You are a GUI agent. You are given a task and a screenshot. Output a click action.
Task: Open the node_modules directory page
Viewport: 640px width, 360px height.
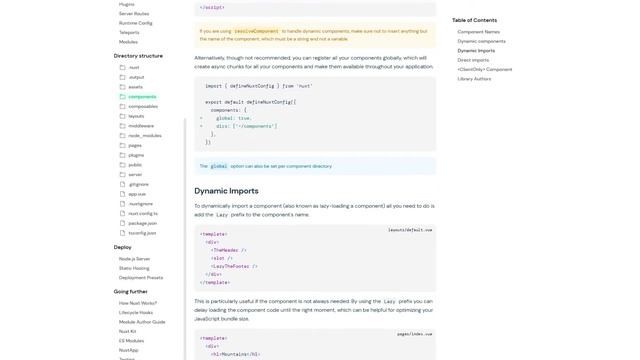145,136
